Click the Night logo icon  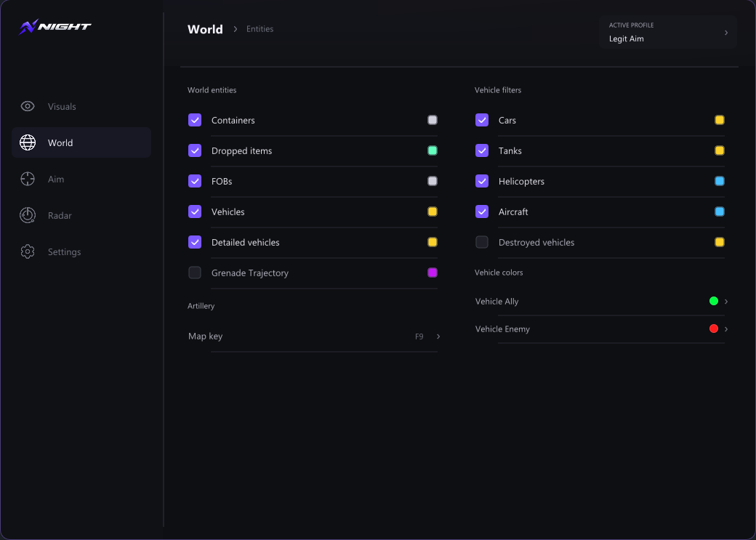28,27
